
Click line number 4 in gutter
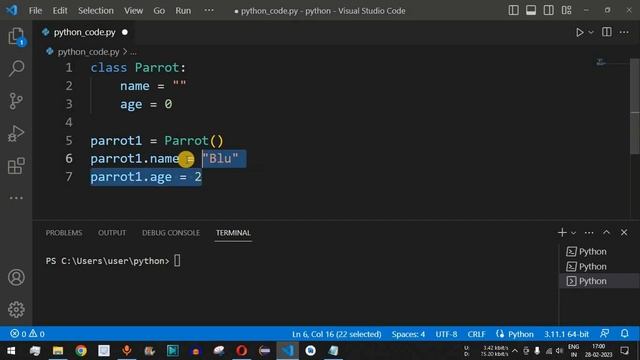tap(69, 122)
